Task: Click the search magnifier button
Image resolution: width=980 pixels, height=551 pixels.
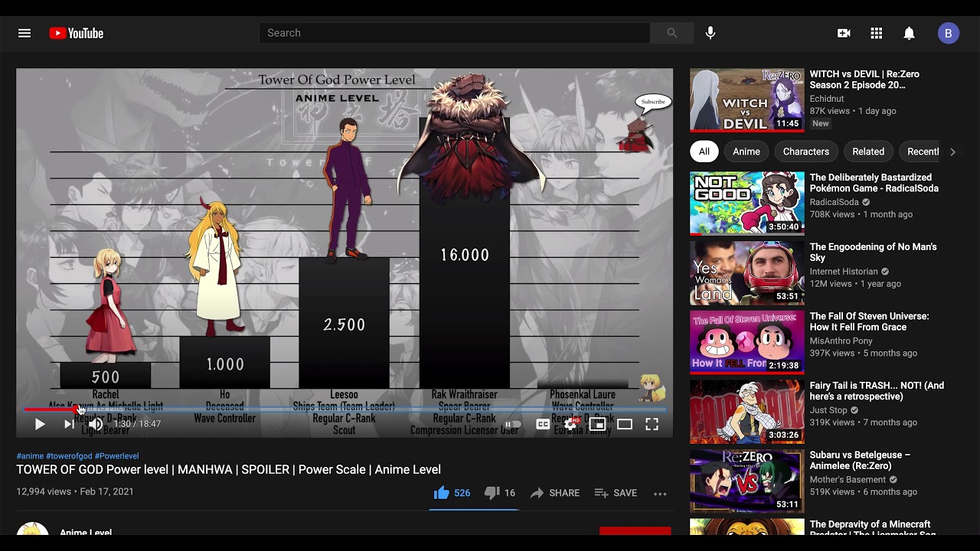Action: [671, 33]
